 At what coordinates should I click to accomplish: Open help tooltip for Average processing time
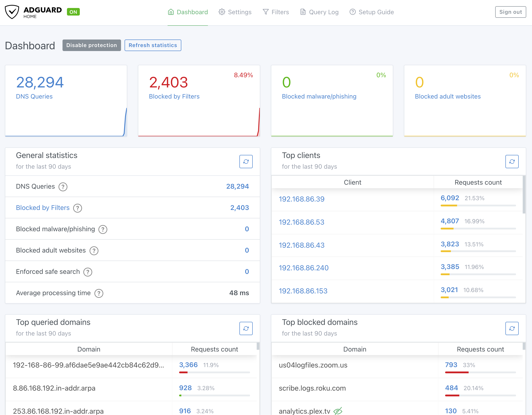(99, 293)
